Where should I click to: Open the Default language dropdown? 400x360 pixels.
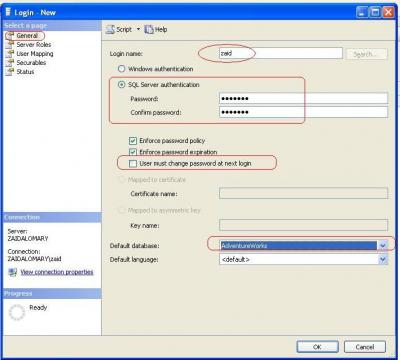pos(383,259)
